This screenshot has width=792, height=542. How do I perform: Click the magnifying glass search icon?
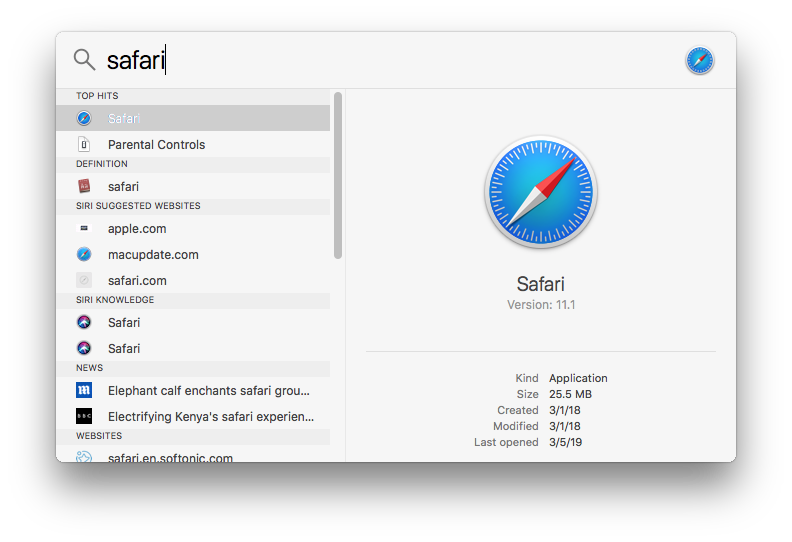(x=84, y=60)
